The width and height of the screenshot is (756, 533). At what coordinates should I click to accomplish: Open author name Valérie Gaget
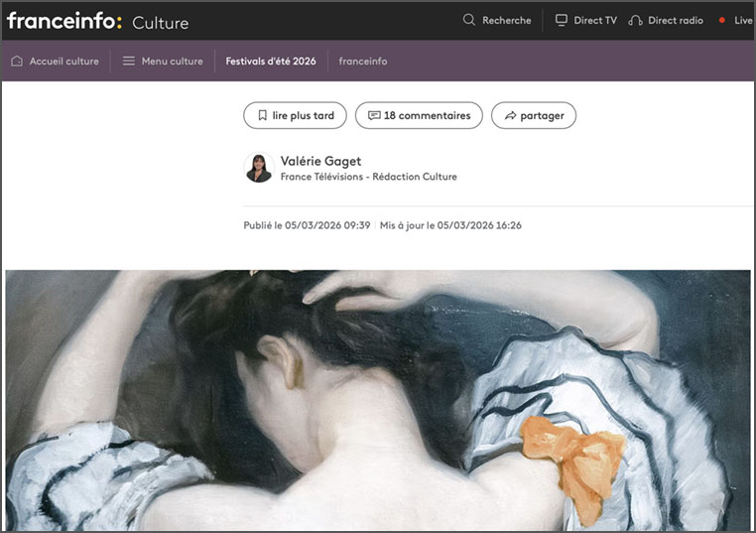tap(320, 161)
